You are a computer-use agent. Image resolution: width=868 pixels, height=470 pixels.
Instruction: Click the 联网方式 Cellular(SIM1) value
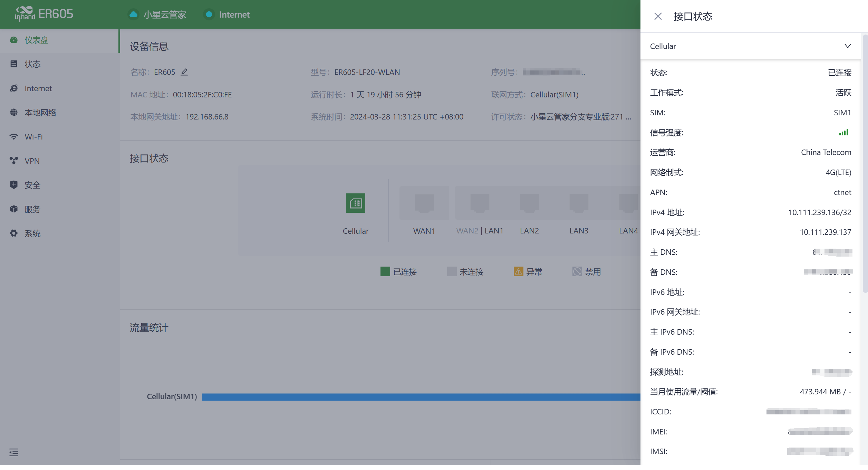coord(554,95)
